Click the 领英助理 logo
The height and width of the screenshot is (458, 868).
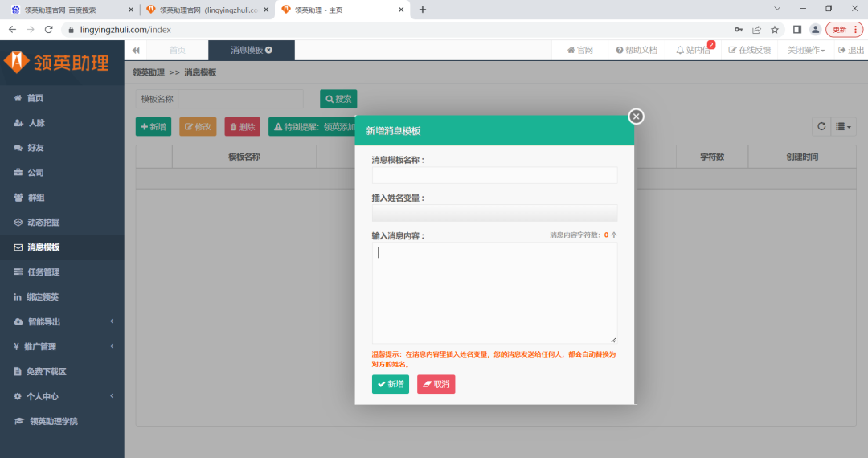click(x=56, y=63)
